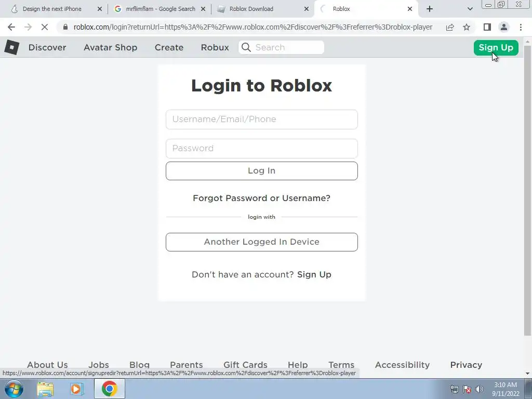Bookmark this page with the star icon
Viewport: 532px width, 399px height.
(x=467, y=27)
